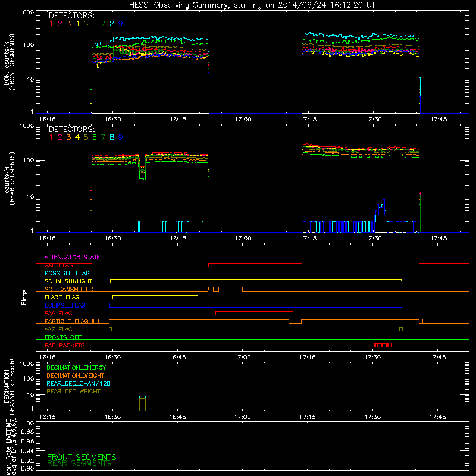This screenshot has width=476, height=476.
Task: Pick detector number 1 in the rear segments legend
Action: [51, 137]
